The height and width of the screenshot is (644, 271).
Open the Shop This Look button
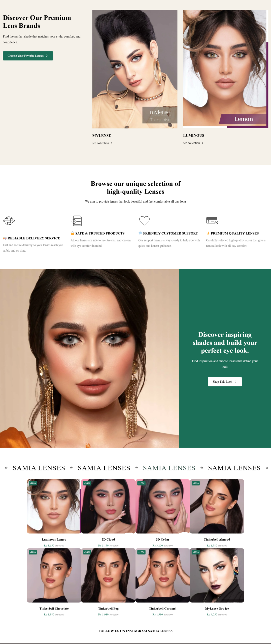(225, 381)
